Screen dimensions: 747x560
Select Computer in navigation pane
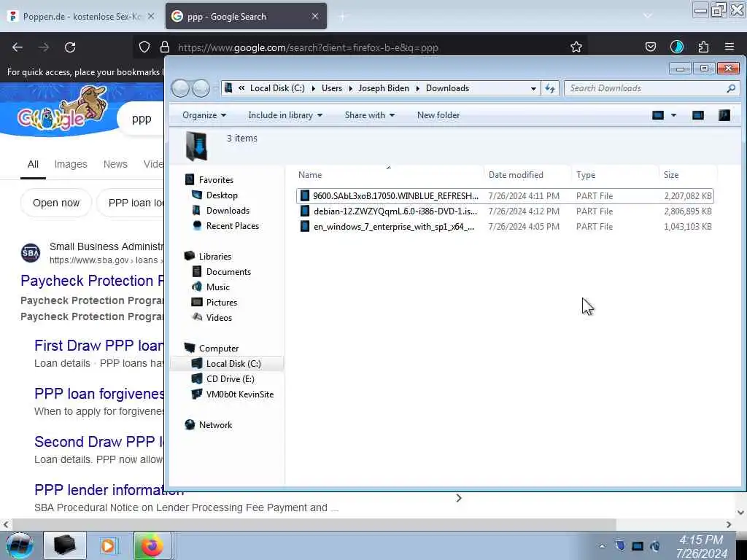[x=219, y=348]
